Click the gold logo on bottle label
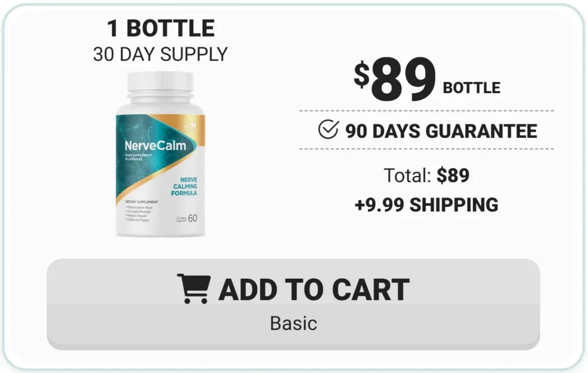 pos(189,126)
